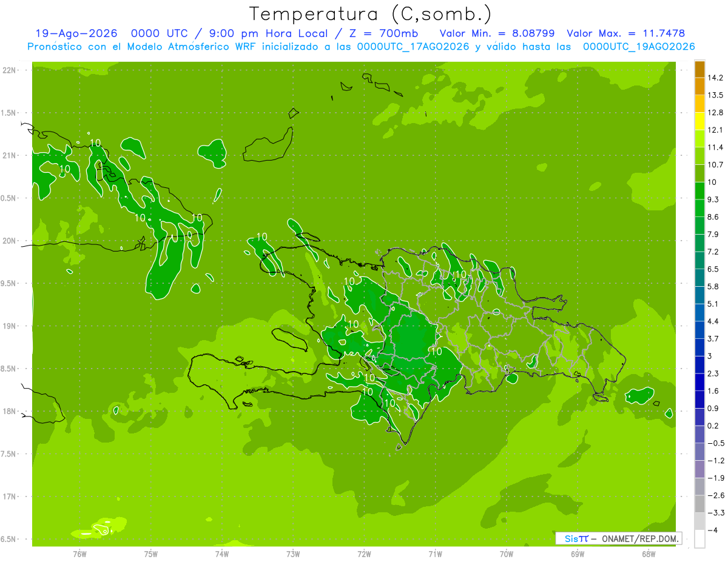Screen dimensions: 728x562
Task: Click the brown-orange swatch above 14.2
Action: tap(699, 69)
